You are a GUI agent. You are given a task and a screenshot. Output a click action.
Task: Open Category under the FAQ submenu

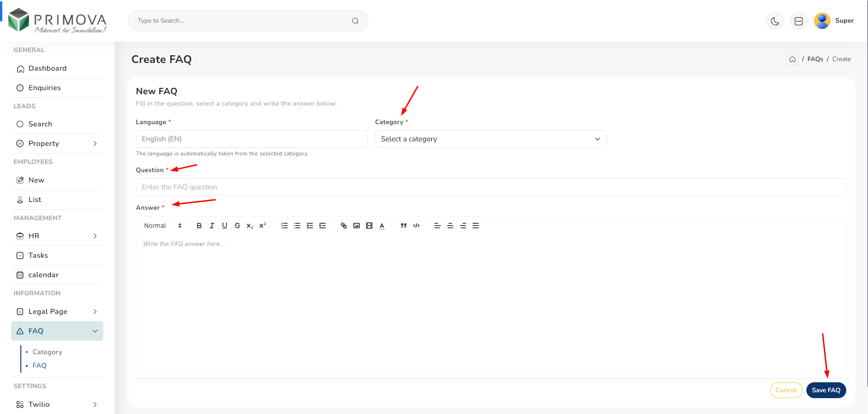[x=47, y=352]
